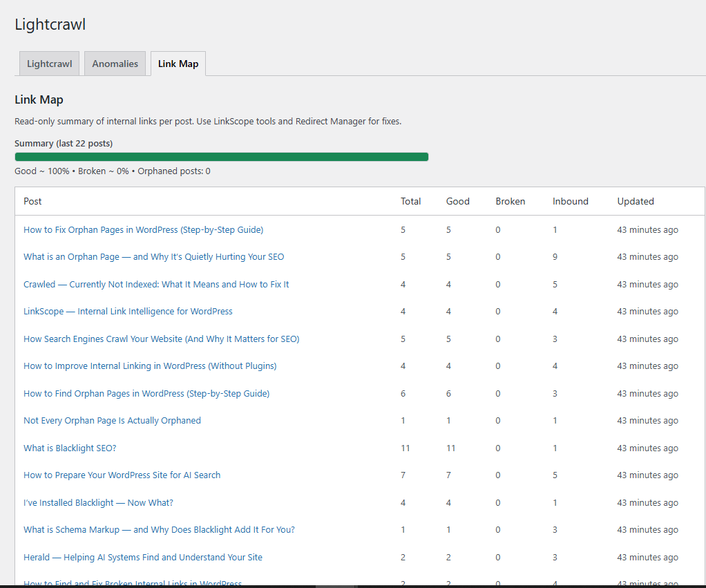Open 'How to Fix Orphan Pages' post

tap(143, 229)
